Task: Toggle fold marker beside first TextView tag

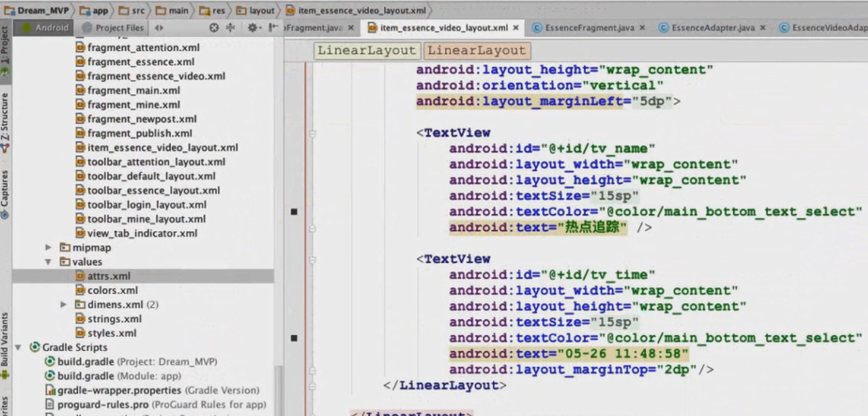Action: [313, 133]
